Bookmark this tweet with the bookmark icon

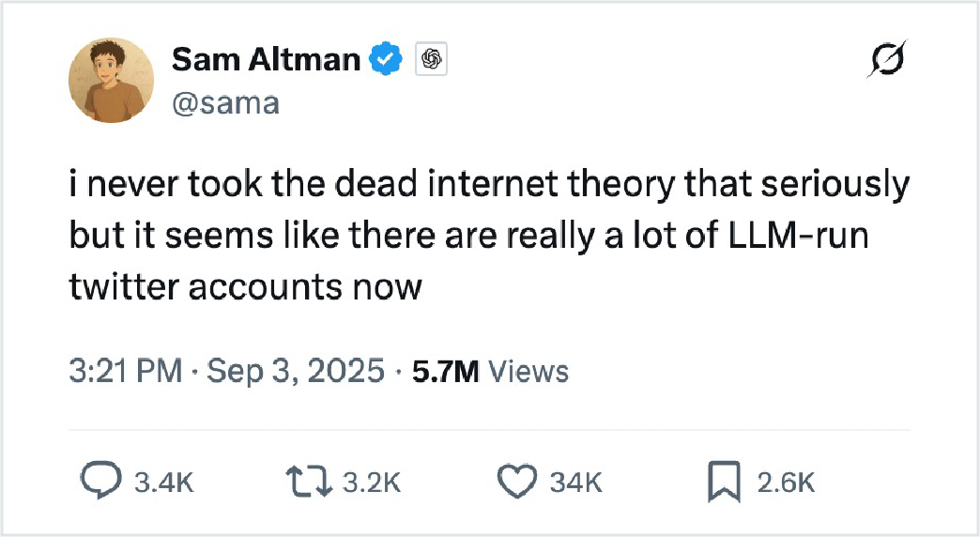click(724, 482)
